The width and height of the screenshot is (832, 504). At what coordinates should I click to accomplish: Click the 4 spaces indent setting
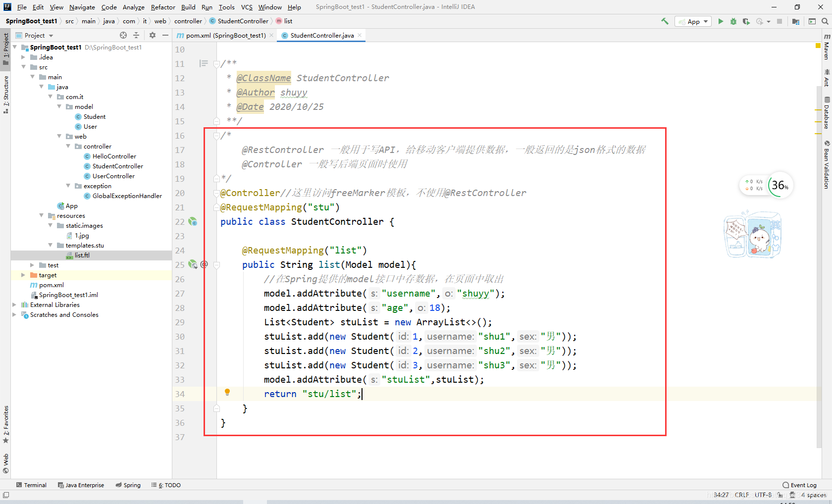click(813, 495)
